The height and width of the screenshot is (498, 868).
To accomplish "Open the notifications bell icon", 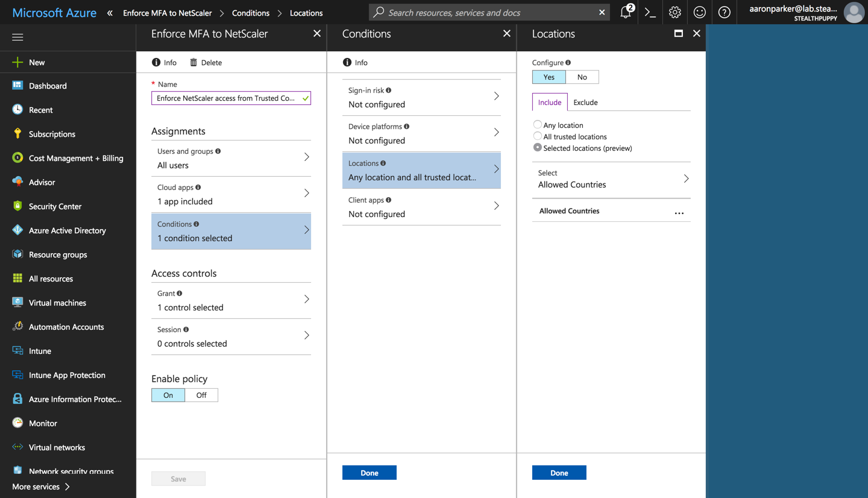I will (x=626, y=12).
